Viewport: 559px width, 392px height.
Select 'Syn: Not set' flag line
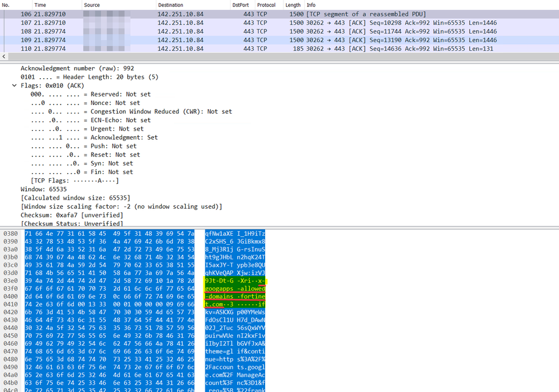point(82,163)
